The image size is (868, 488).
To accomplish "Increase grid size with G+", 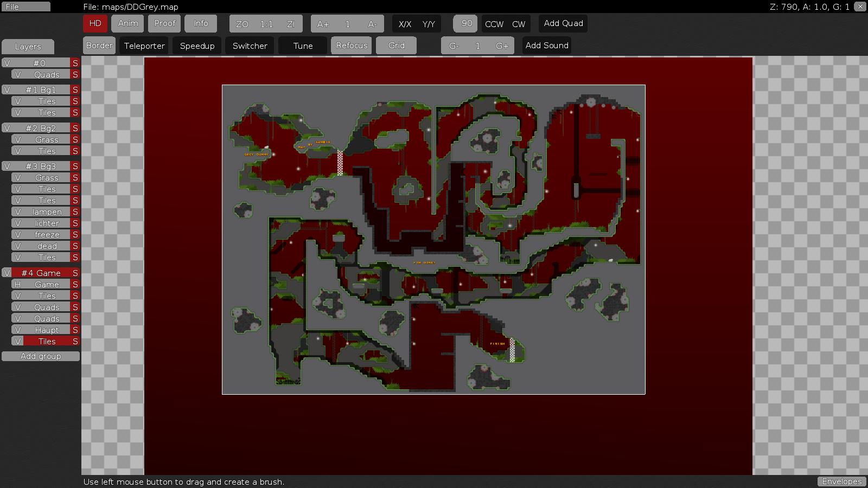I will point(502,46).
